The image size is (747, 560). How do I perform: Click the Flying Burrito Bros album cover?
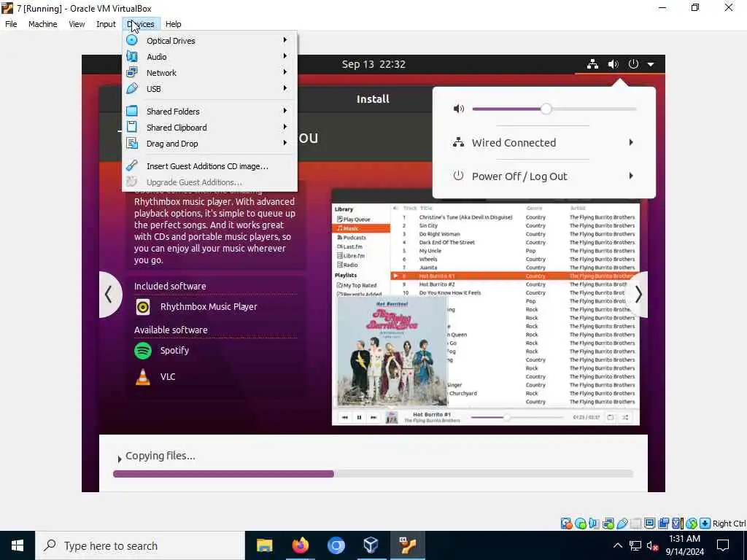[x=392, y=351]
